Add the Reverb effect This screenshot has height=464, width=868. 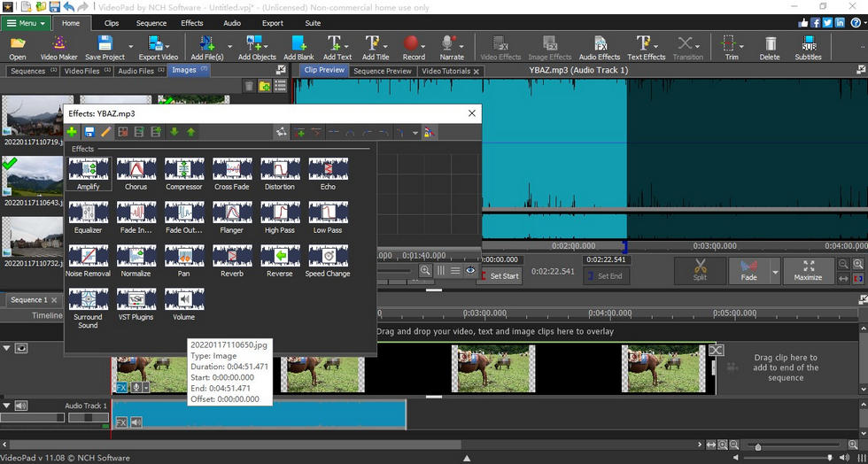click(232, 261)
